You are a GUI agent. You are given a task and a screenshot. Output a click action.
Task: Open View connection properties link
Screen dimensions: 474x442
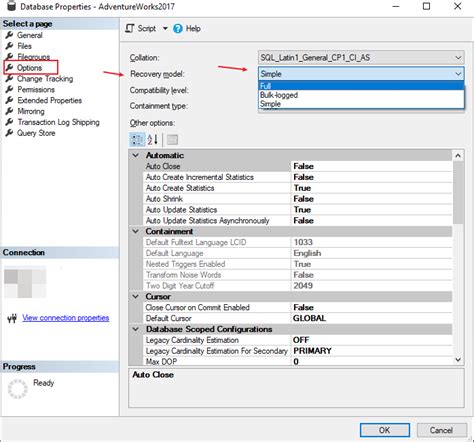[x=66, y=318]
